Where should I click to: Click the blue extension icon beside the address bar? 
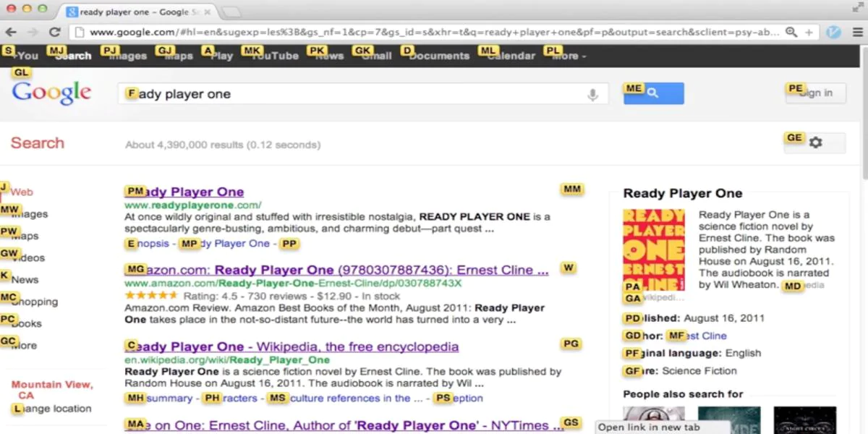click(833, 32)
